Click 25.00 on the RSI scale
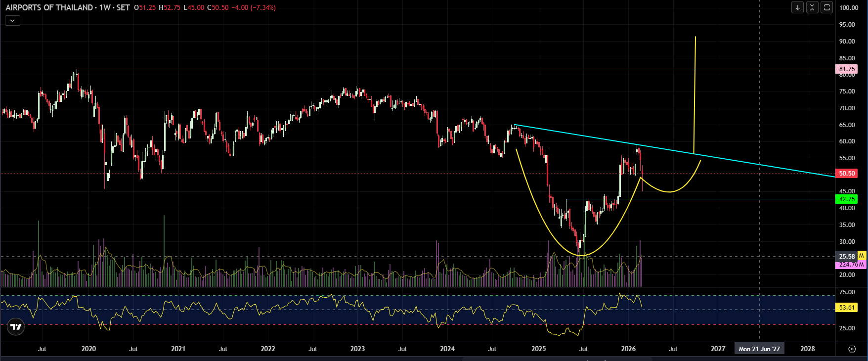 click(847, 328)
